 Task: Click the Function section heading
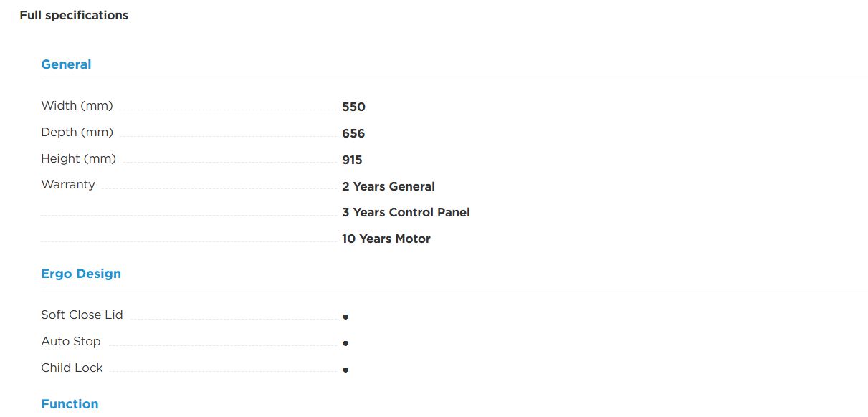click(x=70, y=404)
